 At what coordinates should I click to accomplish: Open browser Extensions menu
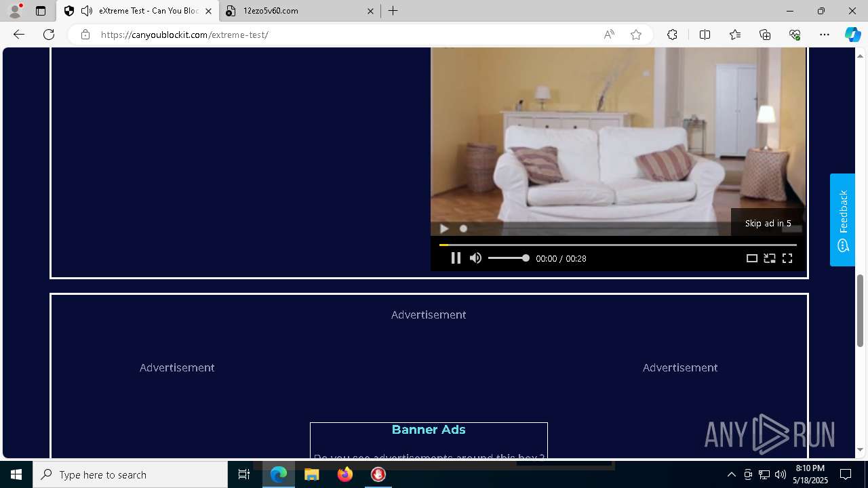672,35
